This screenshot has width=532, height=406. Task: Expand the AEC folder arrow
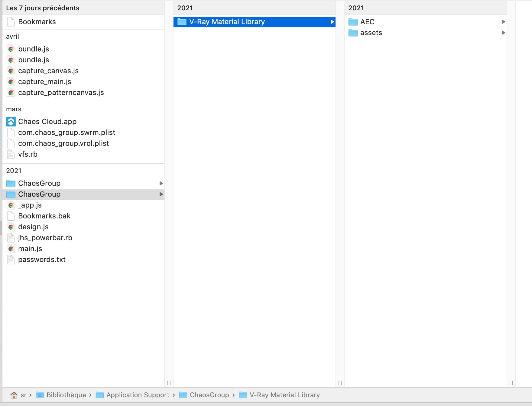tap(503, 22)
